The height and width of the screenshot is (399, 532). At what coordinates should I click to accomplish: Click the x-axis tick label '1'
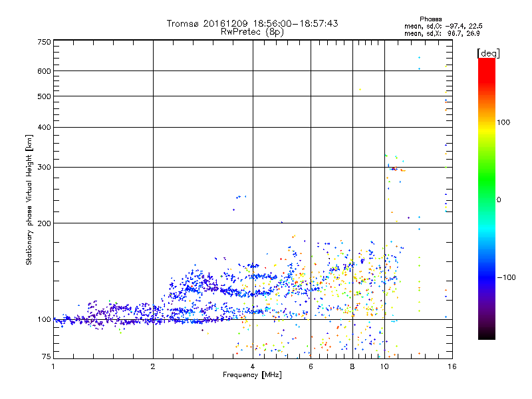point(53,366)
